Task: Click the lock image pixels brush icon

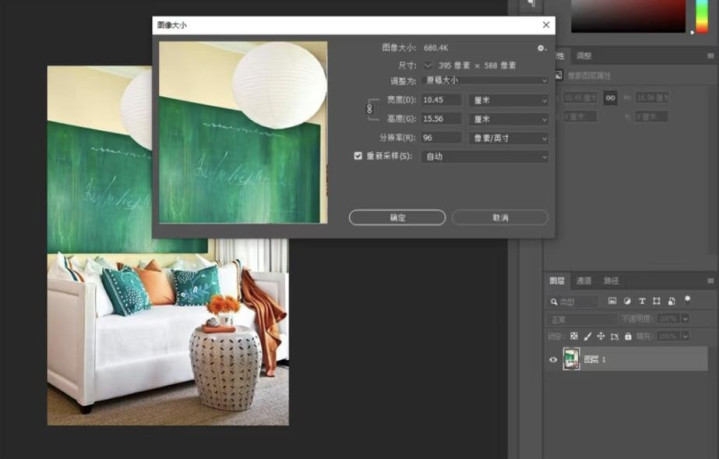Action: pos(587,336)
